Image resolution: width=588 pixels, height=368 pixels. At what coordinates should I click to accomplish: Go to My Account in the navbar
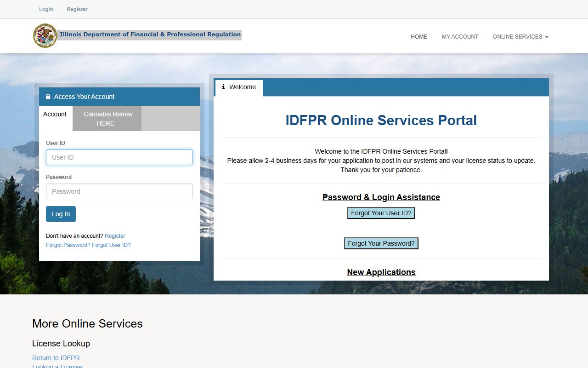[x=460, y=37]
